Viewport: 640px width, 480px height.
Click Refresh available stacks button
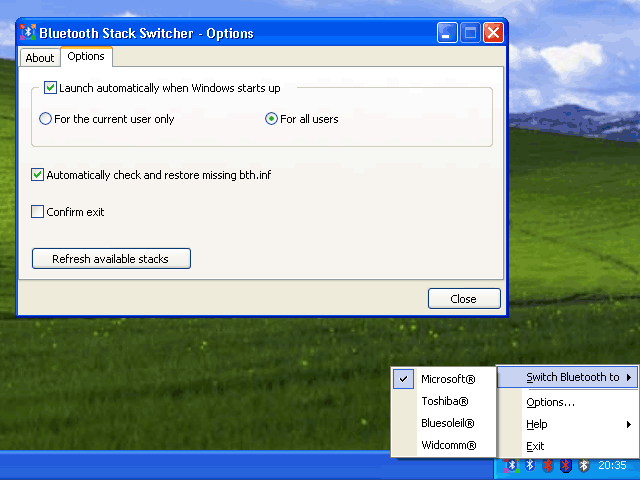click(x=111, y=259)
